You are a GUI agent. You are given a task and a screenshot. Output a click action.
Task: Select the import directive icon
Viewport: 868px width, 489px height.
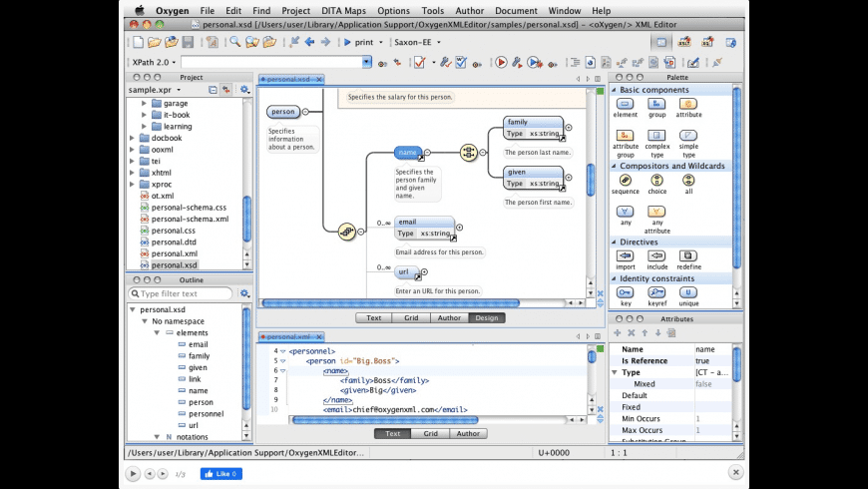pos(625,255)
